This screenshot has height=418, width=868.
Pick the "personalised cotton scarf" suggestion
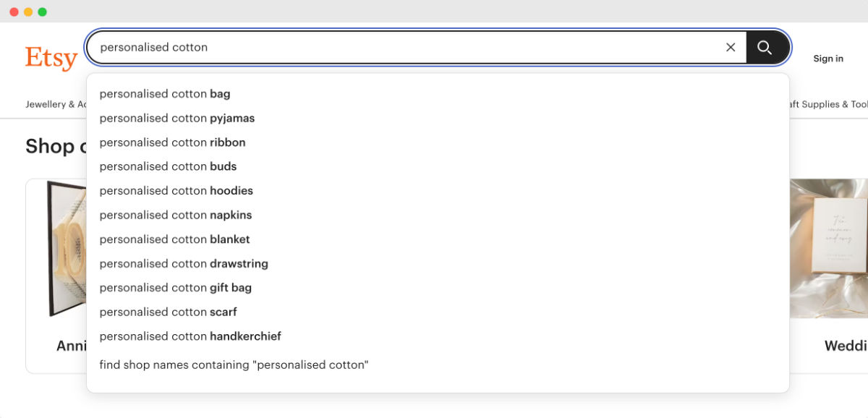tap(169, 312)
